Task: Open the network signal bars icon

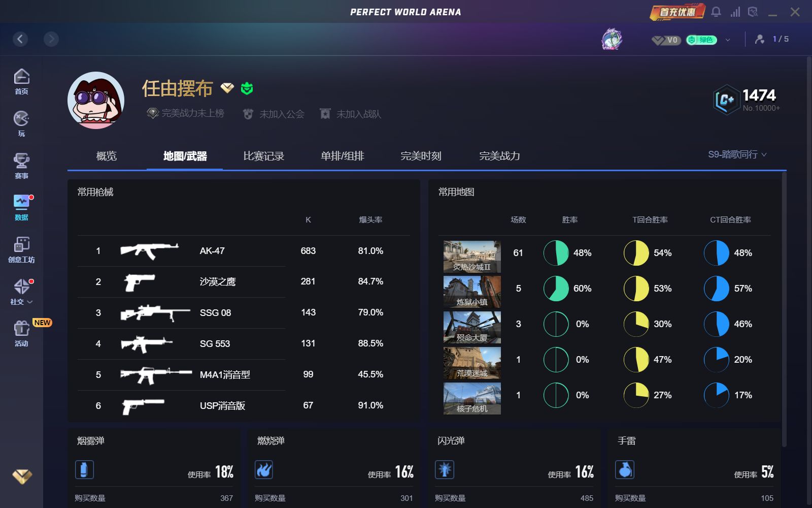Action: pyautogui.click(x=735, y=12)
